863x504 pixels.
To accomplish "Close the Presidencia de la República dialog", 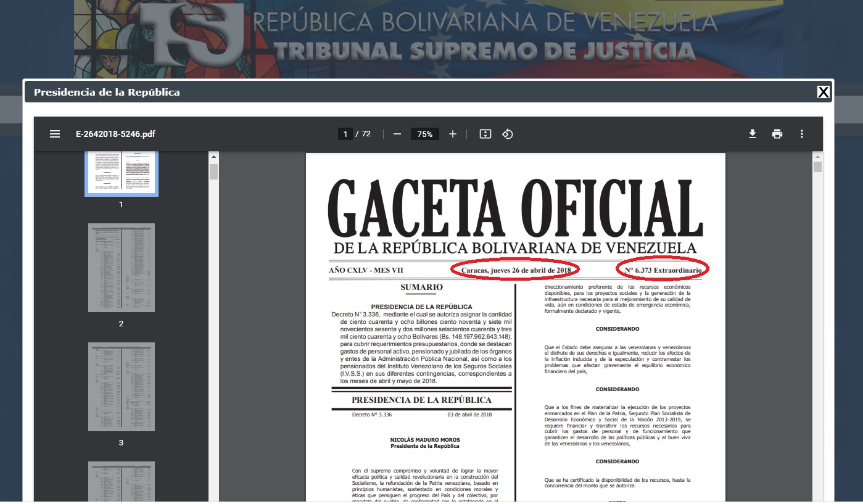I will coord(823,93).
